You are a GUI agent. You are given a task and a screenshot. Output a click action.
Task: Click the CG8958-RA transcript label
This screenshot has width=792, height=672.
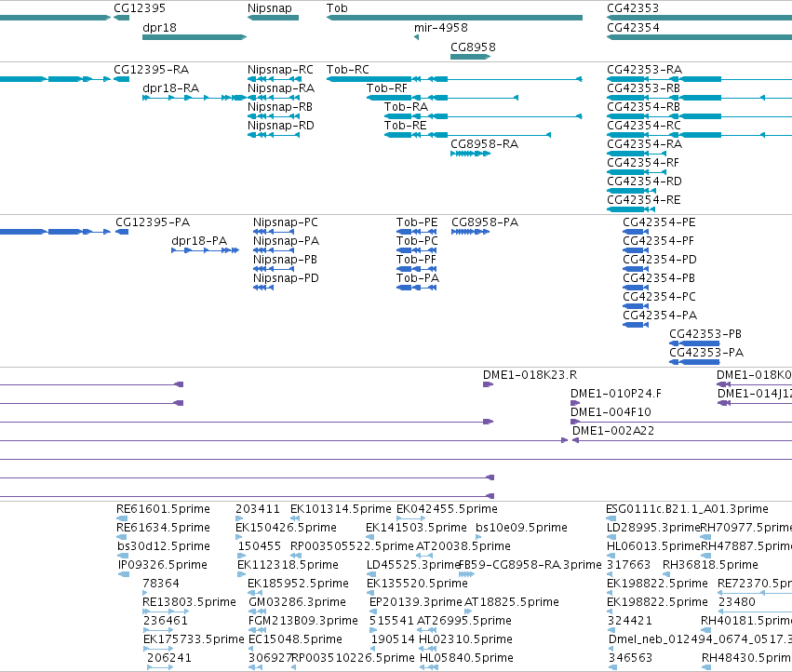(x=484, y=144)
